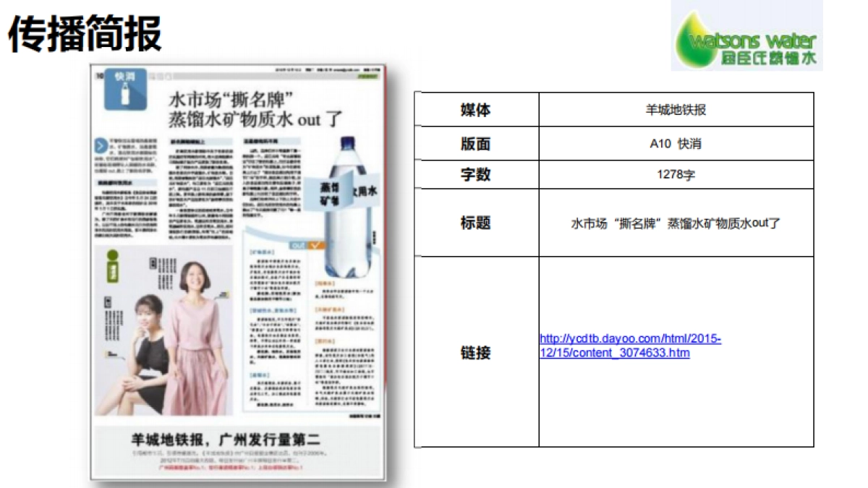The image size is (868, 488).
Task: Click the 版面 label cell
Action: [477, 143]
